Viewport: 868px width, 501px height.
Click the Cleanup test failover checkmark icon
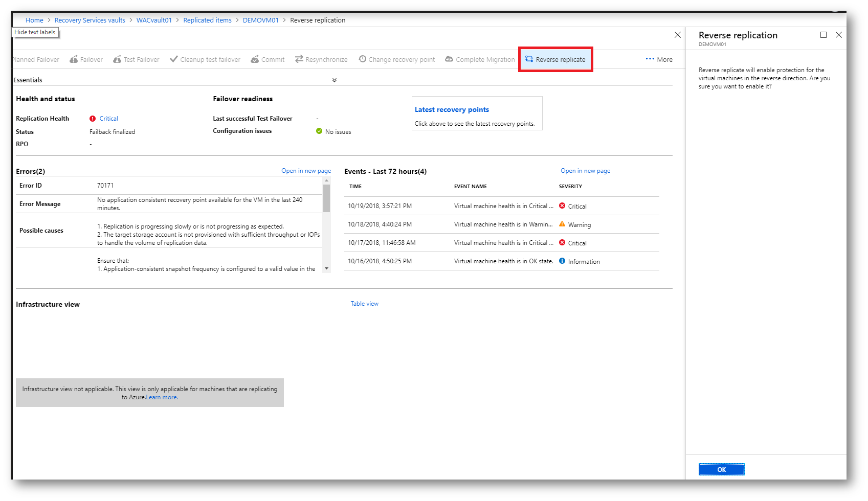(174, 59)
